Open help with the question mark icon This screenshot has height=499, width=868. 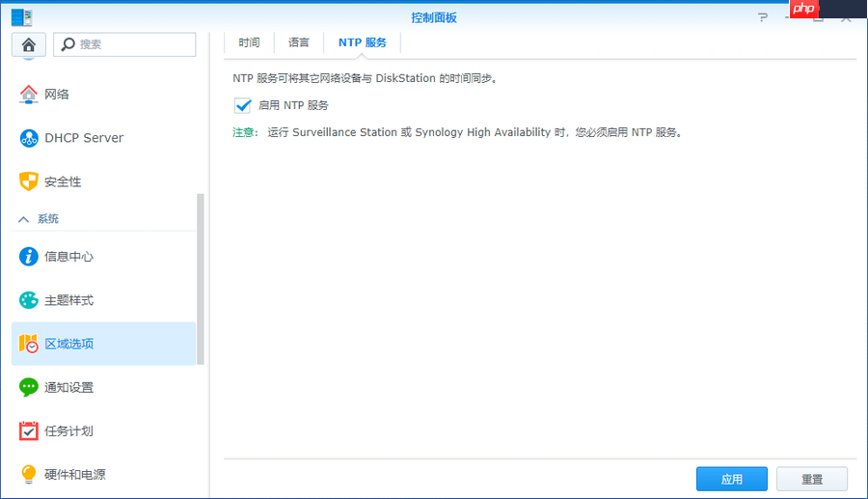click(x=763, y=17)
